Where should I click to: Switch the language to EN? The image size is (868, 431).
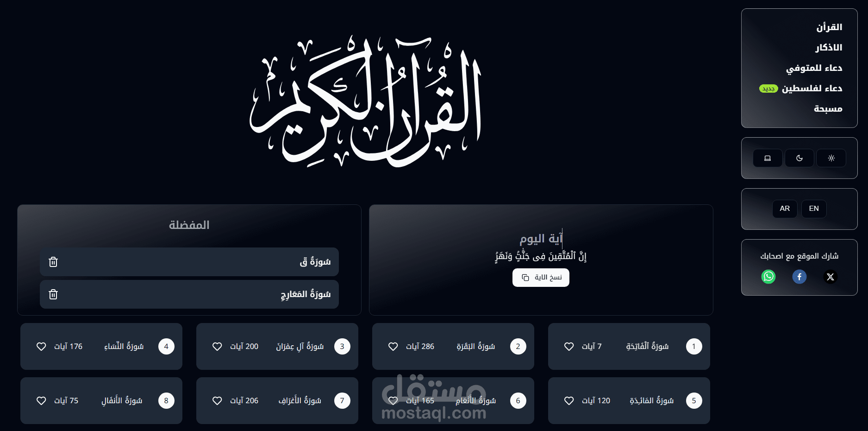pos(814,209)
